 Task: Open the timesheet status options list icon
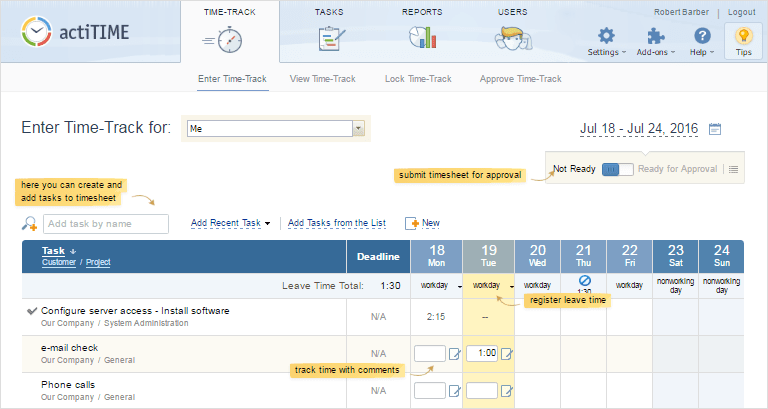click(734, 170)
